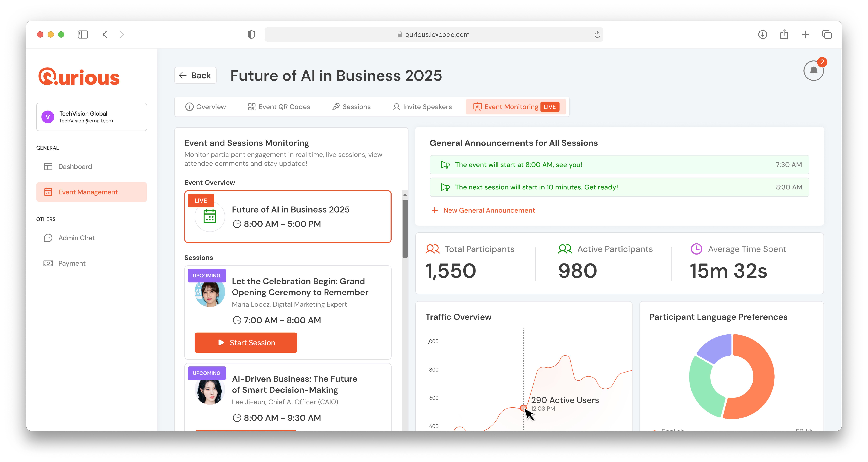Open Admin Chat

[x=92, y=238]
